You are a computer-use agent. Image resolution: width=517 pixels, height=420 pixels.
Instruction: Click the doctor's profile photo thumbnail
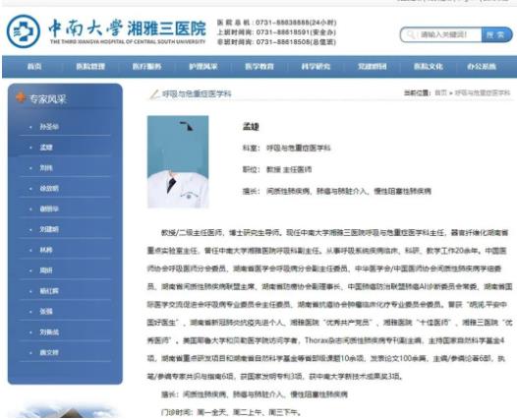(x=178, y=161)
